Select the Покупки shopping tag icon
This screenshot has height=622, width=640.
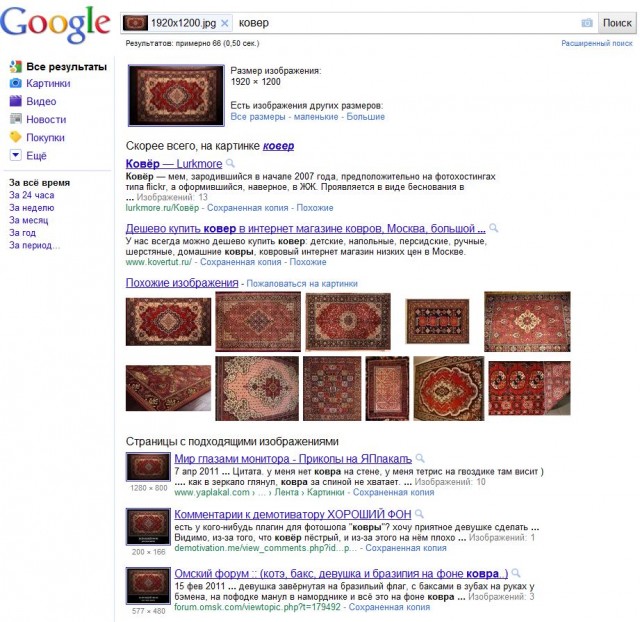click(x=16, y=137)
